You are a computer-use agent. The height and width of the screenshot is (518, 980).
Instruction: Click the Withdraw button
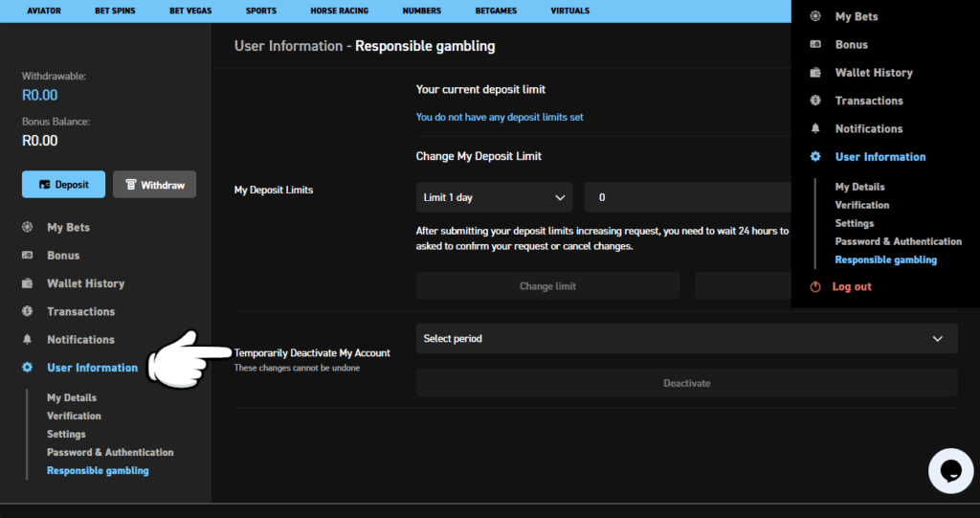point(154,185)
